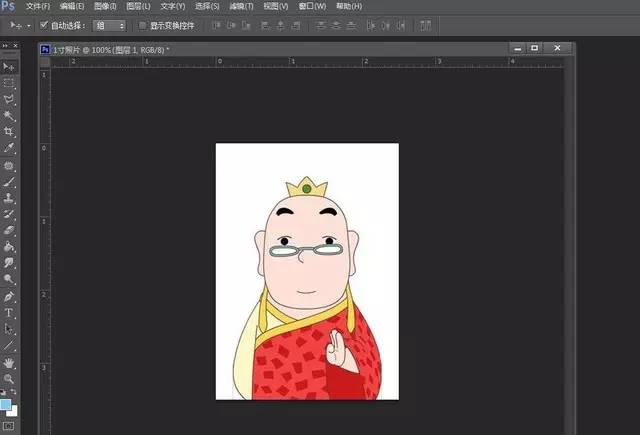Open the auto-select 组 dropdown

109,26
